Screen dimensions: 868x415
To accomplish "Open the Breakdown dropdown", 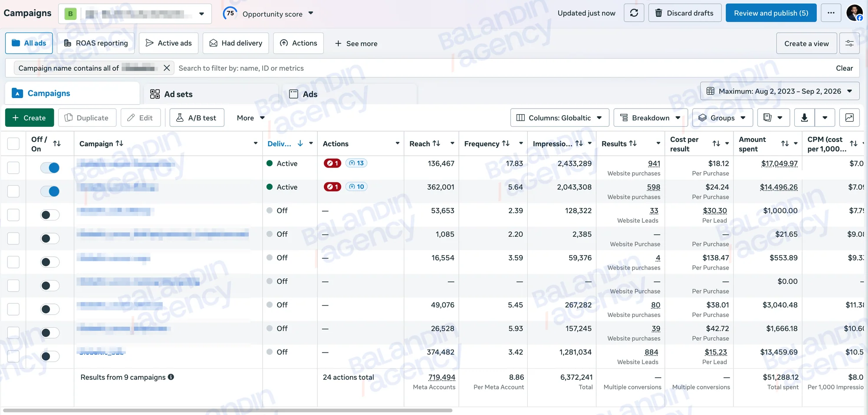I will click(651, 118).
